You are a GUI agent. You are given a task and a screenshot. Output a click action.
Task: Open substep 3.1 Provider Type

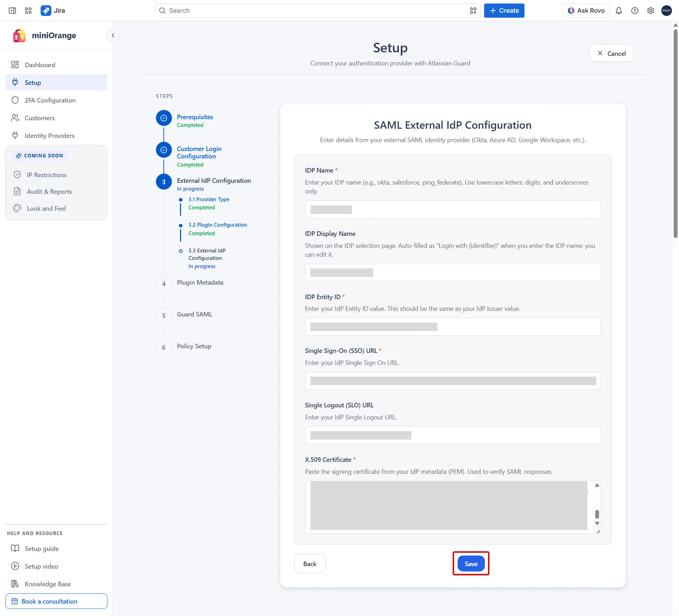click(209, 199)
